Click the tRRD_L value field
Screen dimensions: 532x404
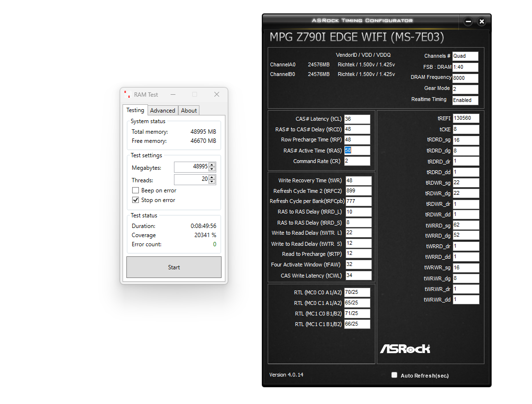(359, 212)
